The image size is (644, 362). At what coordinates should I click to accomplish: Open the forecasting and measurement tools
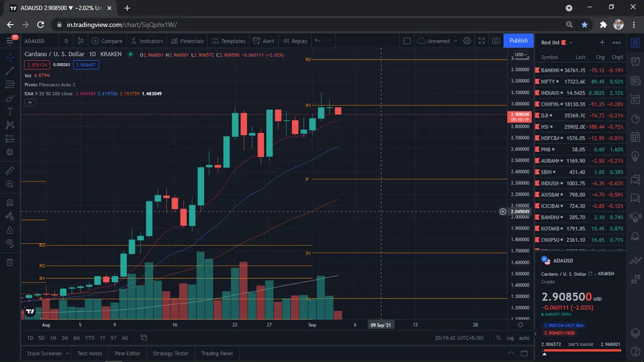10,139
